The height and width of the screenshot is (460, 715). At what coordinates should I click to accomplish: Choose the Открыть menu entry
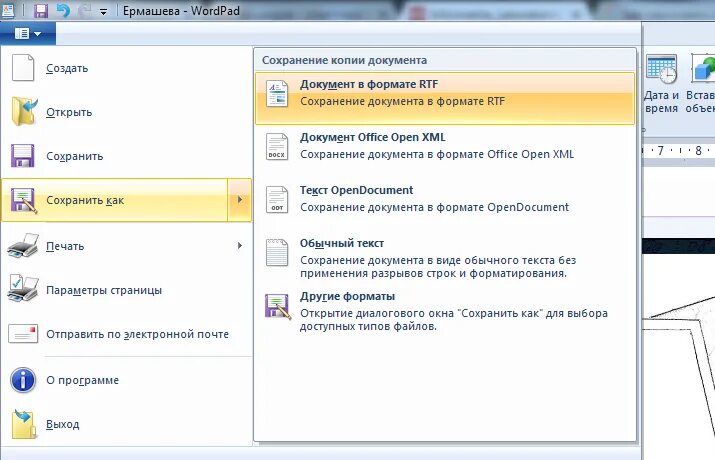pos(127,112)
